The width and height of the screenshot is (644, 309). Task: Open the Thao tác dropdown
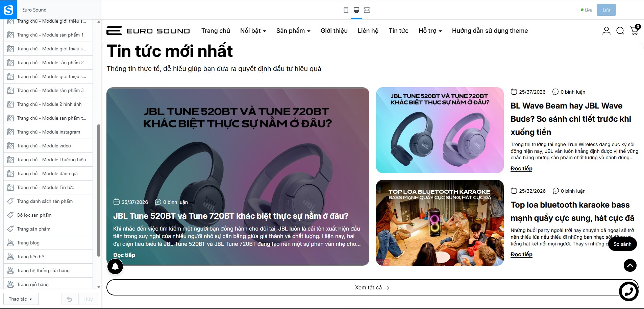tap(21, 299)
